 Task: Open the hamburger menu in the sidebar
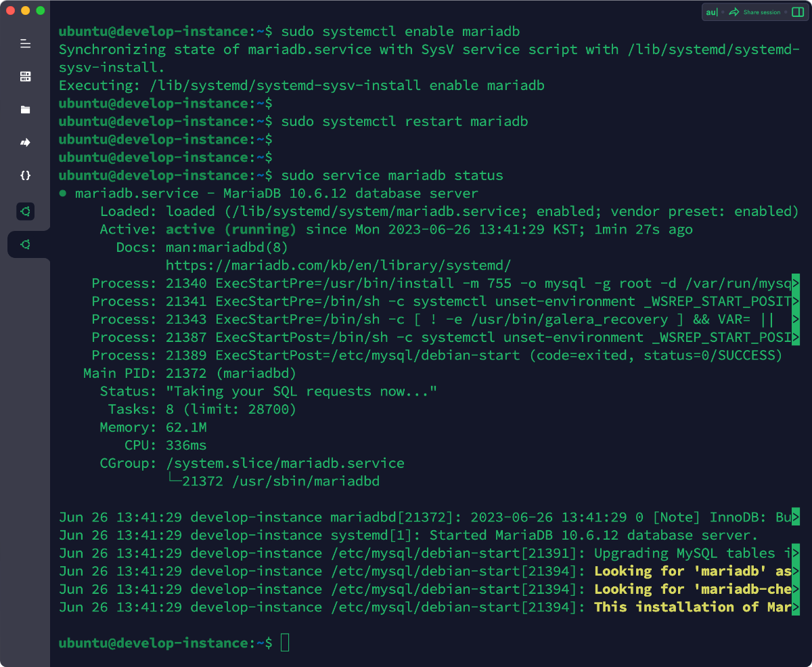click(x=25, y=44)
